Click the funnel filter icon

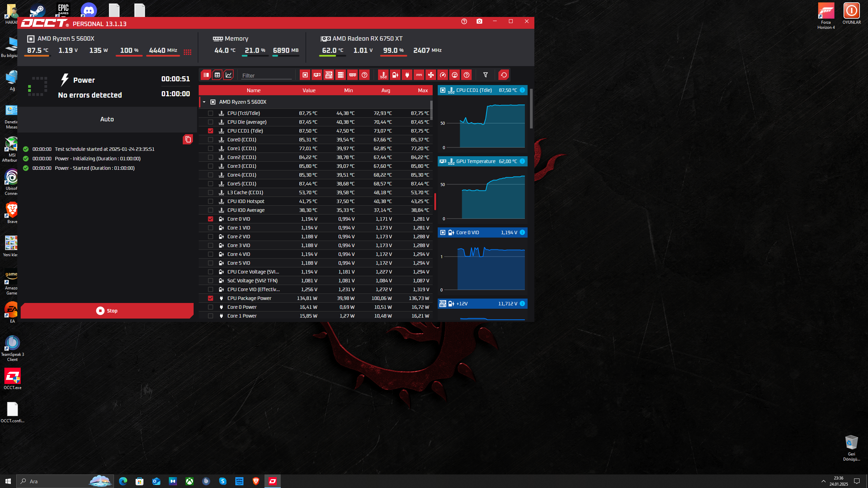(x=486, y=75)
